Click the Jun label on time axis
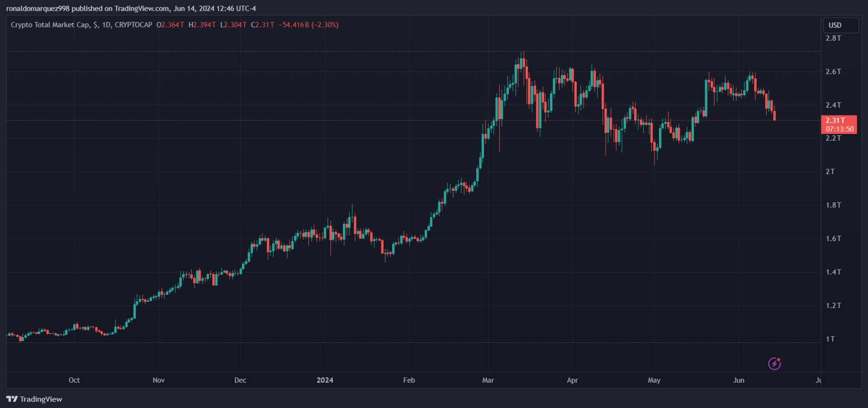The image size is (868, 408). coord(739,380)
